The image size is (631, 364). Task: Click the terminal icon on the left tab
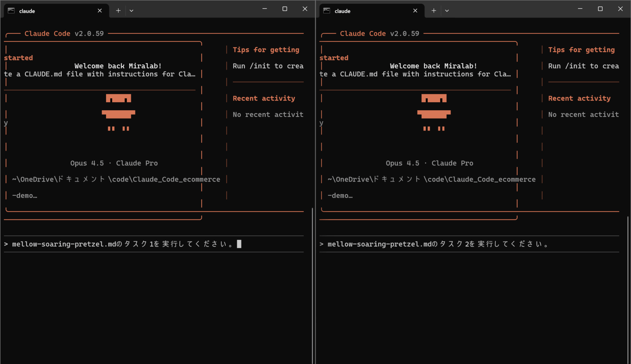11,10
